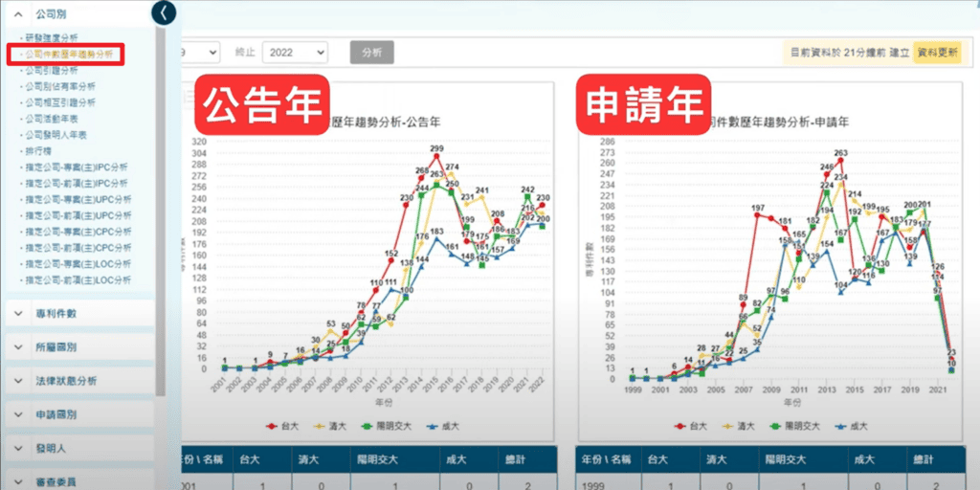Collapse the sidebar with the round arrow button
This screenshot has width=980, height=490.
coord(165,12)
